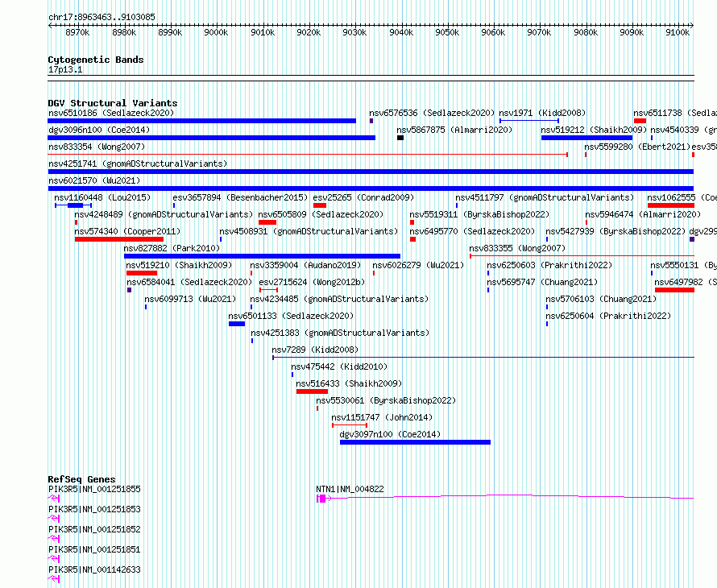Screen dimensions: 717x588
Task: Click the chr17:8963463..9103085 coordinates text
Action: pos(102,18)
